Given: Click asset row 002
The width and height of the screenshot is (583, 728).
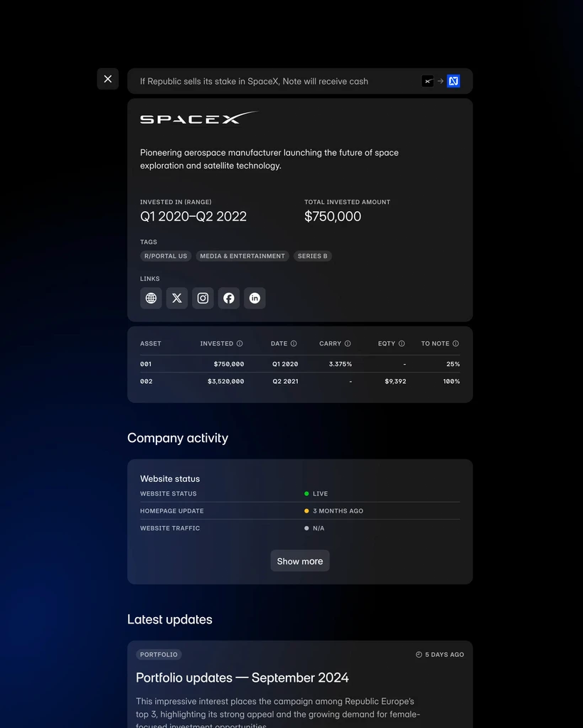Looking at the screenshot, I should point(300,381).
